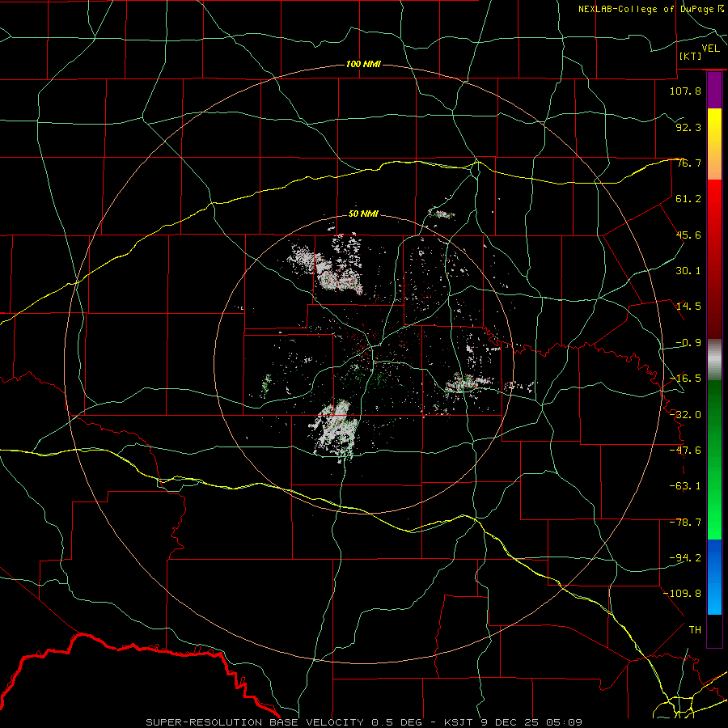
Task: Click the 100 NMI range ring label
Action: pyautogui.click(x=363, y=64)
